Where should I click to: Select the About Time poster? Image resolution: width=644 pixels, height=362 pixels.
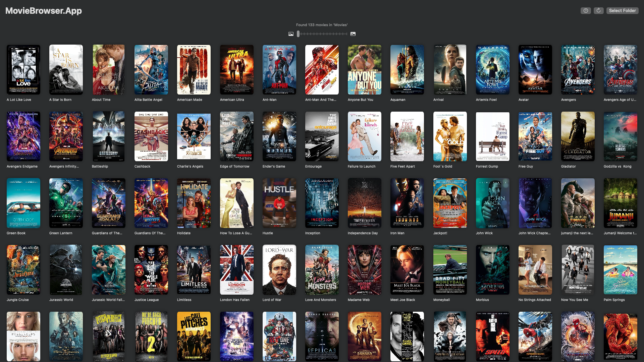[x=109, y=70]
